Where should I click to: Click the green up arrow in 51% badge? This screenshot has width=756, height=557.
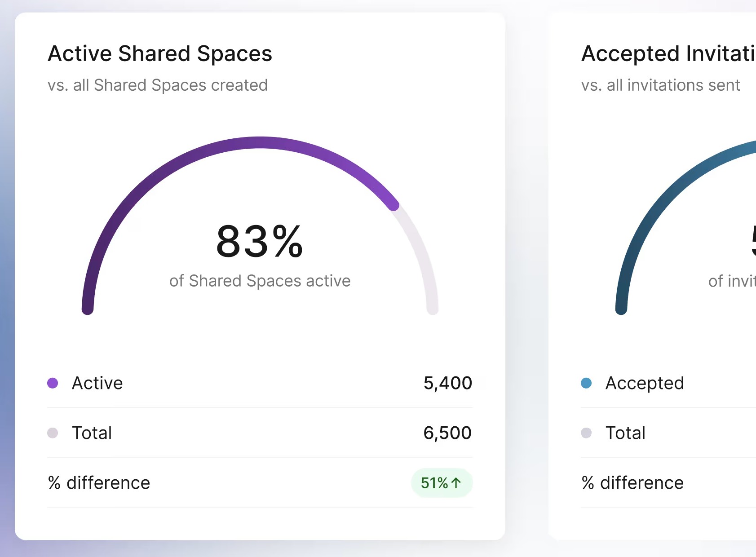(x=456, y=483)
